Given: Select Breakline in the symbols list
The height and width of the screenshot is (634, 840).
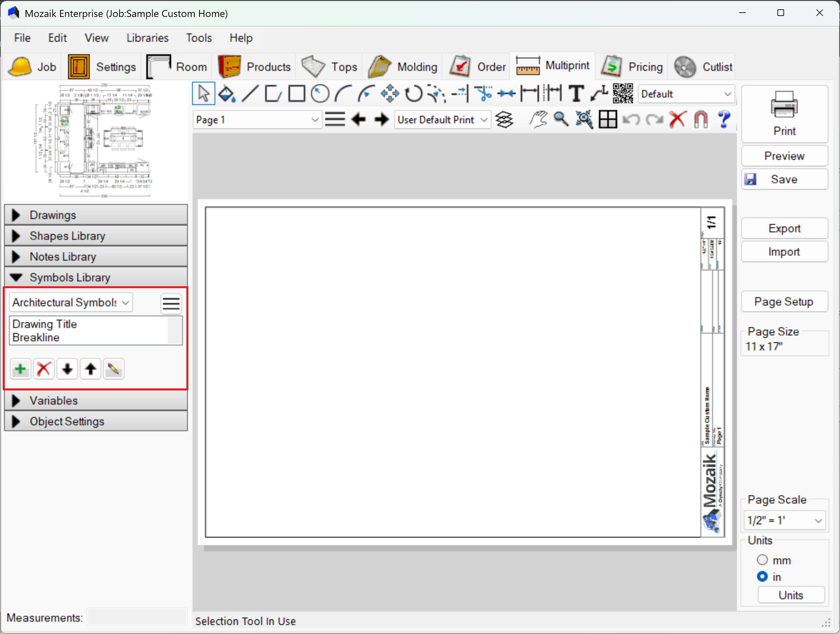Looking at the screenshot, I should coord(36,338).
